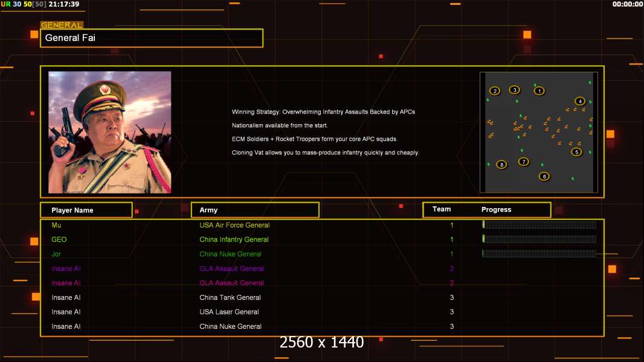Click Jor's loading progress bar
Screen dimensions: 644x362
point(539,254)
